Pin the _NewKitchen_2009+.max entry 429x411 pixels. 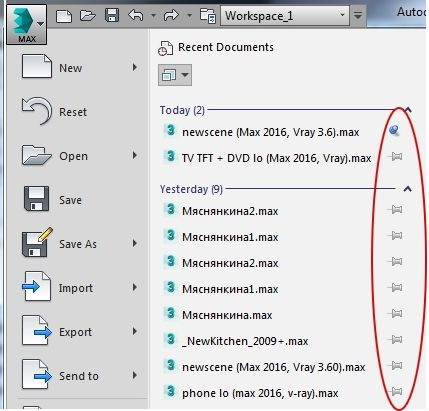[x=395, y=339]
